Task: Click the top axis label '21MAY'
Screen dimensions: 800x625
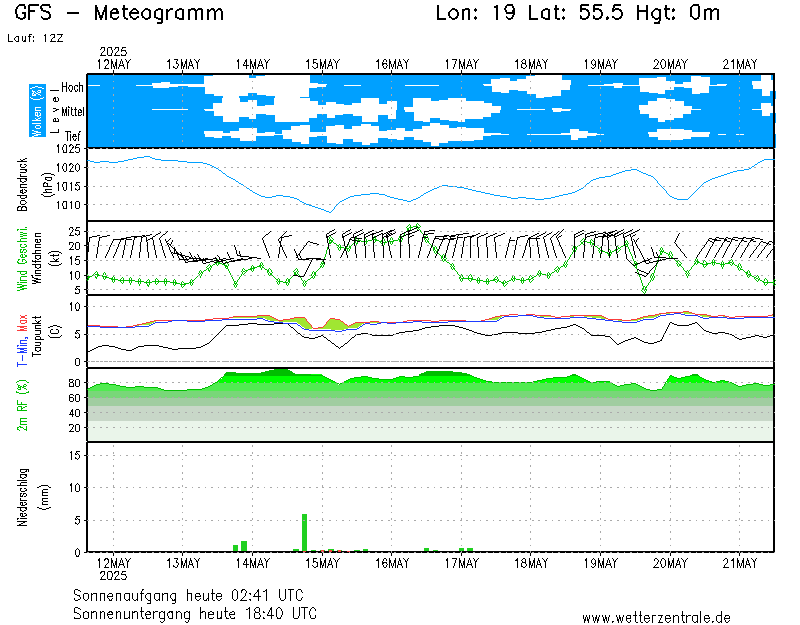Action: tap(740, 65)
